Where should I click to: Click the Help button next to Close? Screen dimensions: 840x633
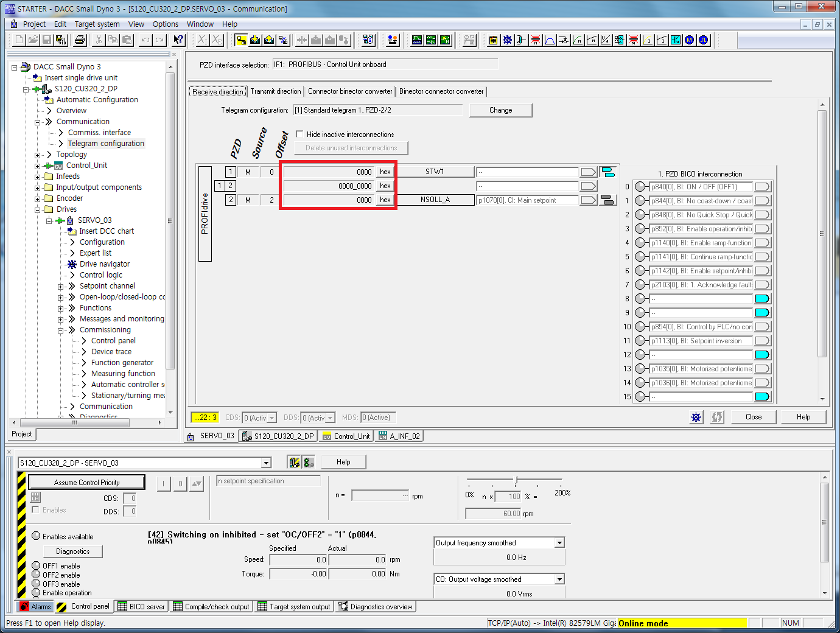click(803, 417)
